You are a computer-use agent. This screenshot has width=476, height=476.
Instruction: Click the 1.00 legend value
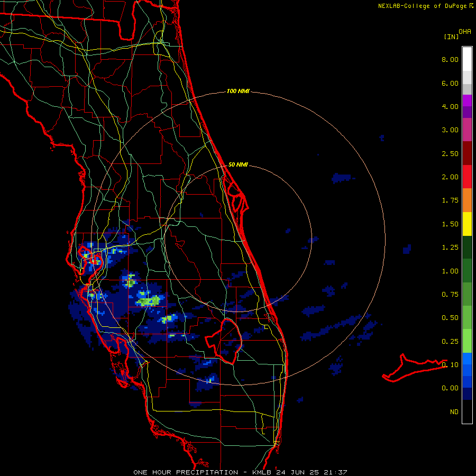pos(450,271)
